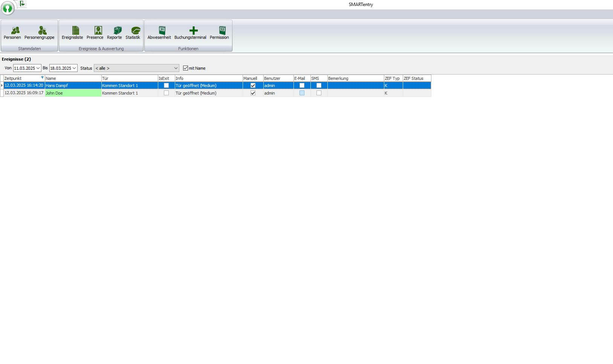
Task: Open the Bis date picker dropdown
Action: pos(74,68)
